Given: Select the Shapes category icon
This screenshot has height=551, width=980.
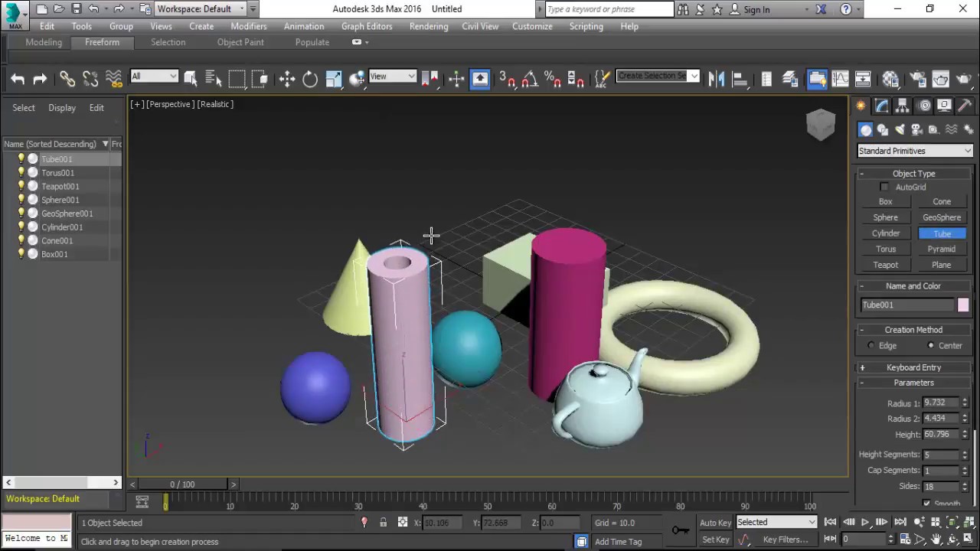Looking at the screenshot, I should coord(883,129).
